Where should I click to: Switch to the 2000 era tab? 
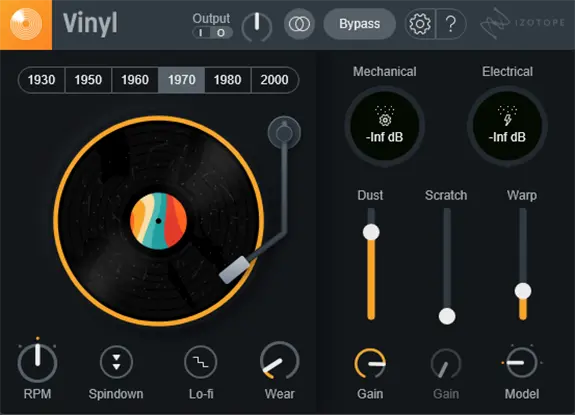click(275, 80)
